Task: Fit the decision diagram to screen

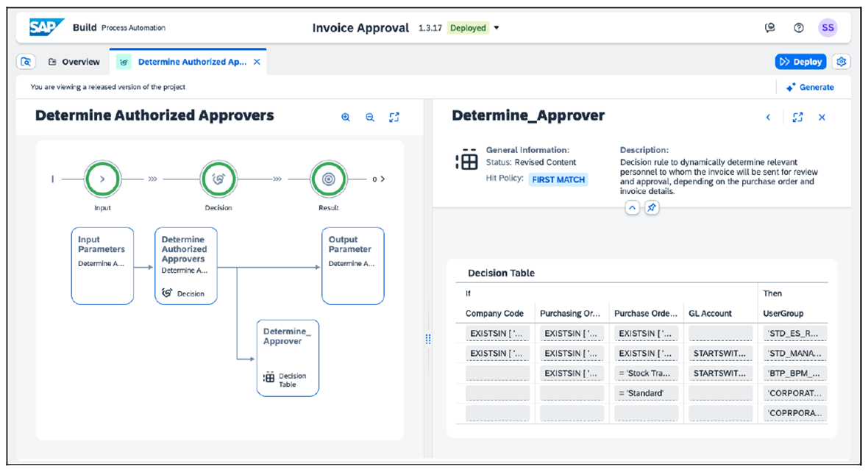Action: click(x=394, y=118)
